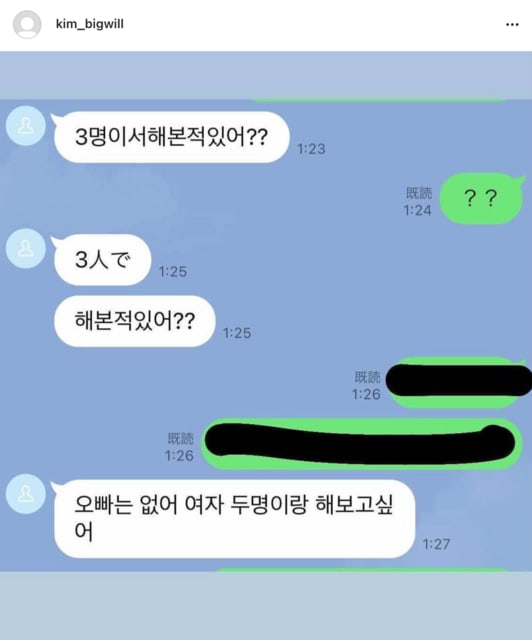
Task: Click the embedded chat screenshot image
Action: tap(266, 345)
